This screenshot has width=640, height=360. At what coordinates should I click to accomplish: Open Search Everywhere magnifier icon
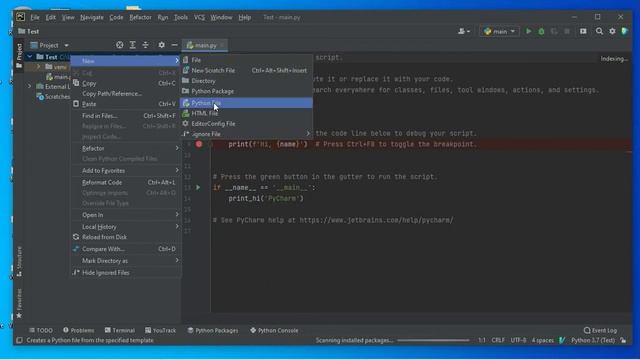click(x=599, y=31)
